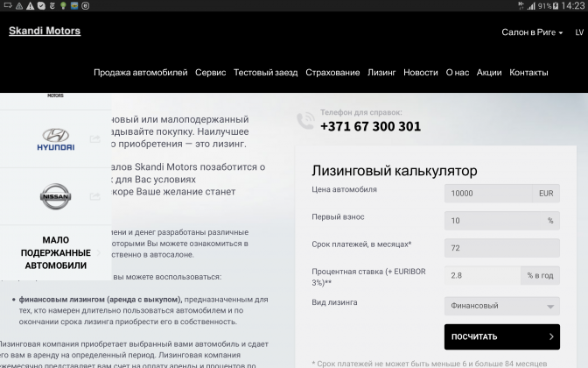588x368 pixels.
Task: Tap the lightbulb status bar icon
Action: [x=63, y=5]
